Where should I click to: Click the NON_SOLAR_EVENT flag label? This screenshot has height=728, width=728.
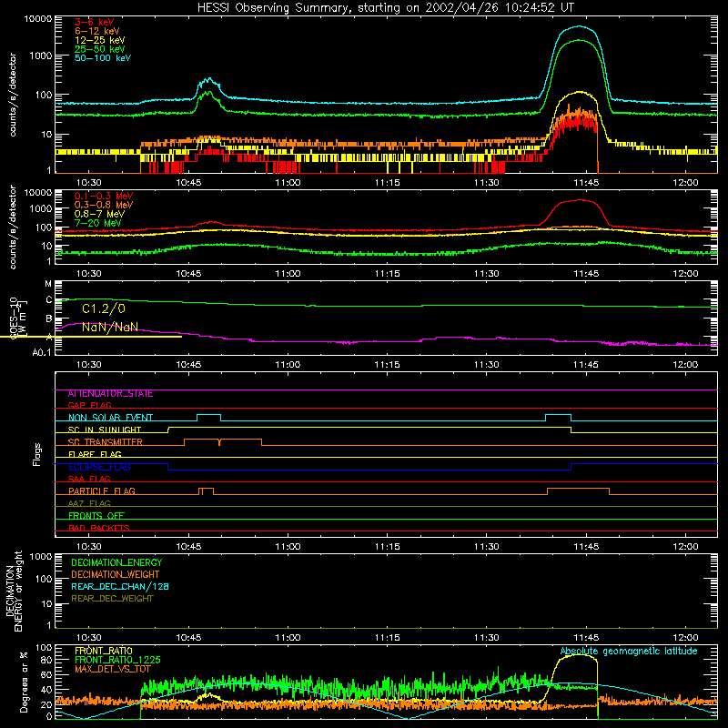[x=110, y=418]
